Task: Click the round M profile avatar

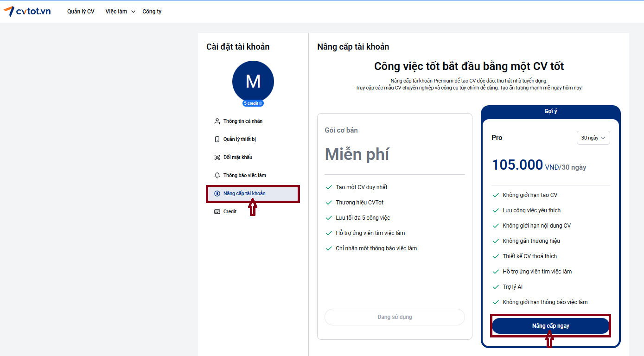Action: (x=253, y=82)
